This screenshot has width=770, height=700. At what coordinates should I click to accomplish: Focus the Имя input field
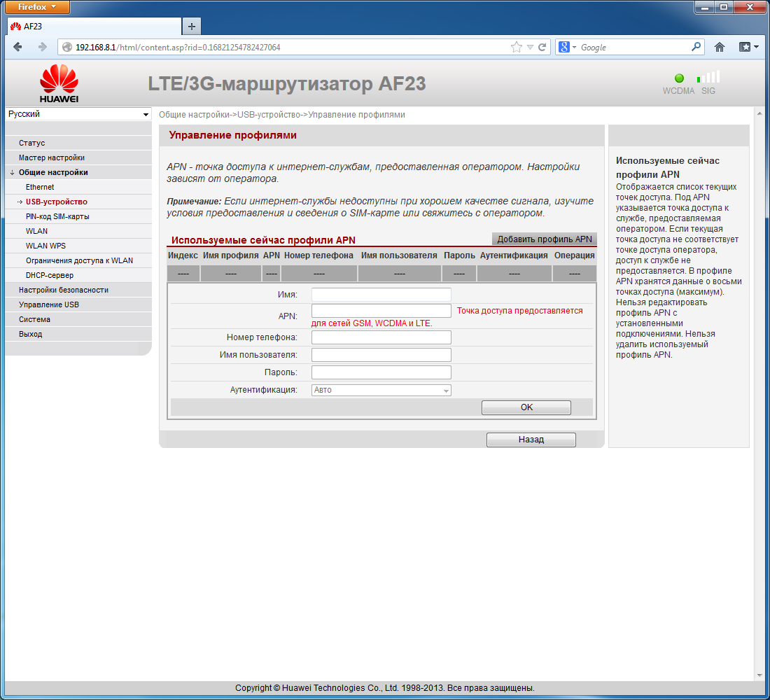381,295
